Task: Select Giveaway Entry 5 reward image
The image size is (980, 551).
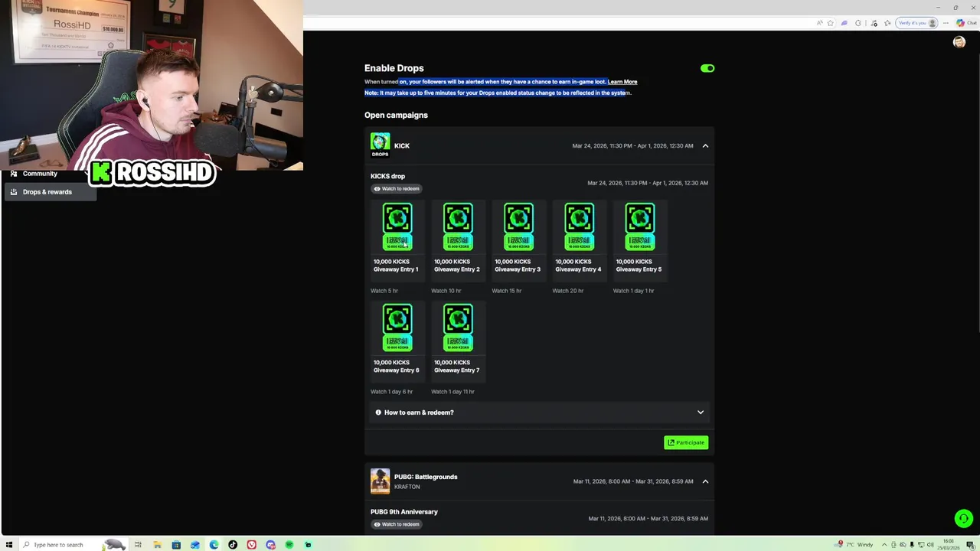Action: [x=639, y=227]
